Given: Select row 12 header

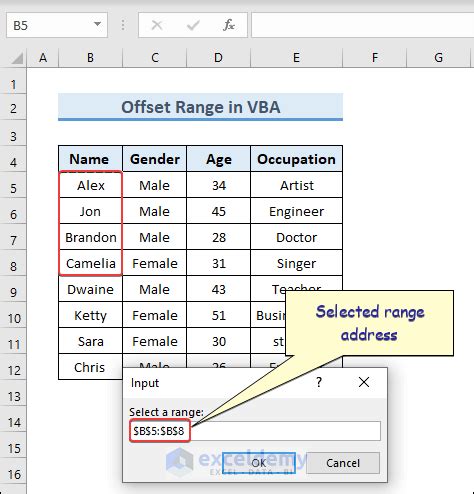Looking at the screenshot, I should 13,367.
